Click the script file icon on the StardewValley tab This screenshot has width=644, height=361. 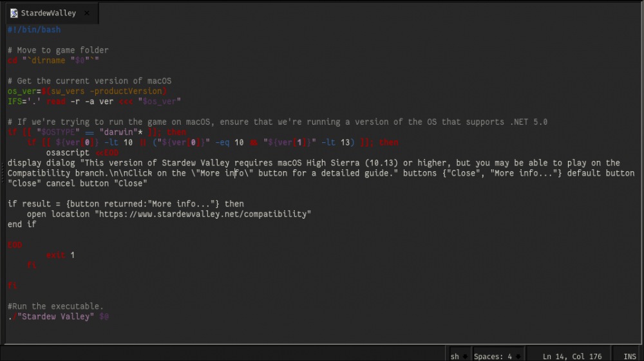click(x=14, y=13)
